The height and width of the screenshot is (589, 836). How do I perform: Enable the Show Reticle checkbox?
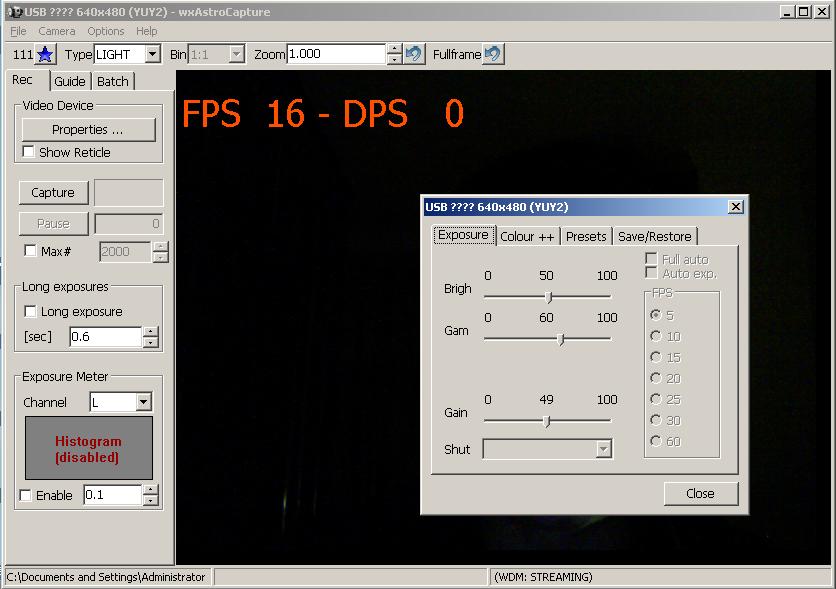(29, 152)
